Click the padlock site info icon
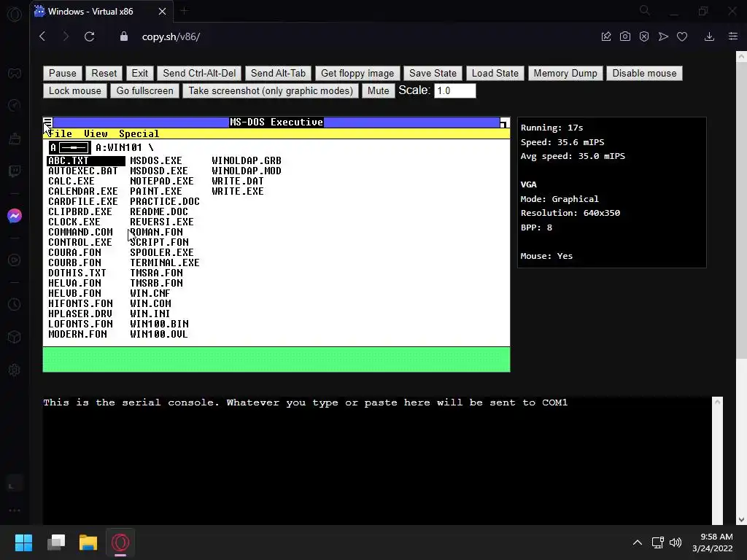 [124, 36]
